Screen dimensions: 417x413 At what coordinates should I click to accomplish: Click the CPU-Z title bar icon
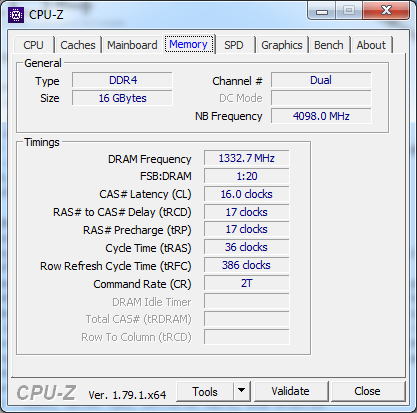pos(16,15)
